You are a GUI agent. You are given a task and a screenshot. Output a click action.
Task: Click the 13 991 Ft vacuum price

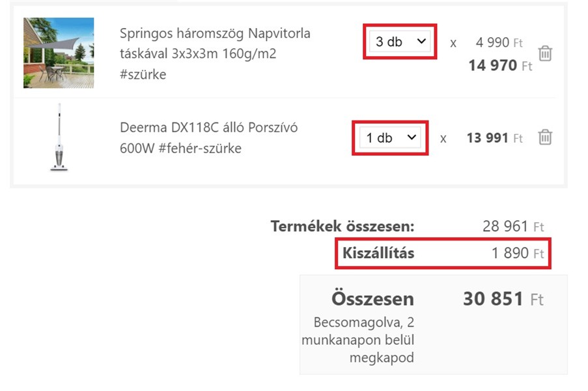pyautogui.click(x=495, y=138)
